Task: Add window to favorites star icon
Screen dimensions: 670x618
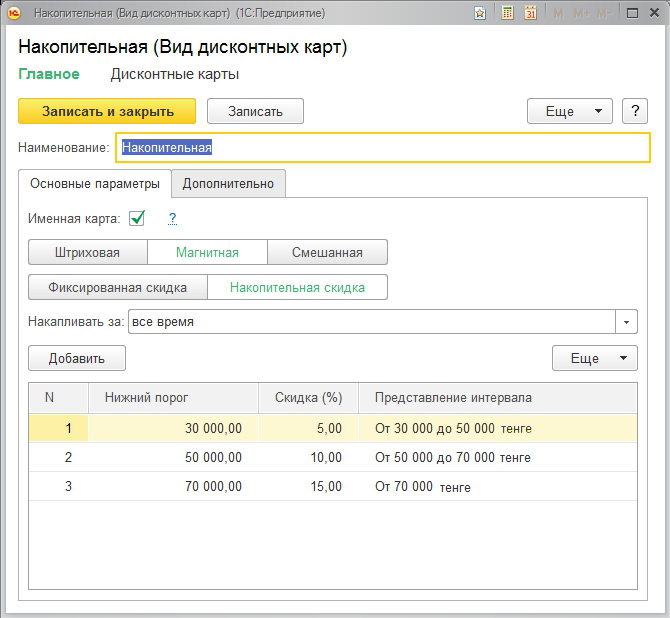Action: pos(480,13)
